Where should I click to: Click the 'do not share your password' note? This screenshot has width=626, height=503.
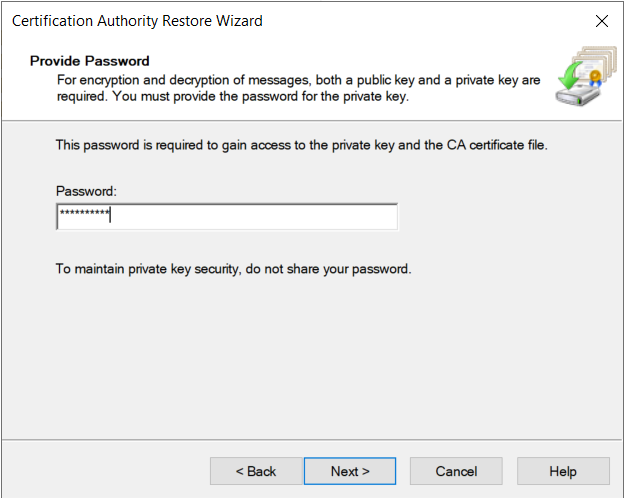point(234,269)
